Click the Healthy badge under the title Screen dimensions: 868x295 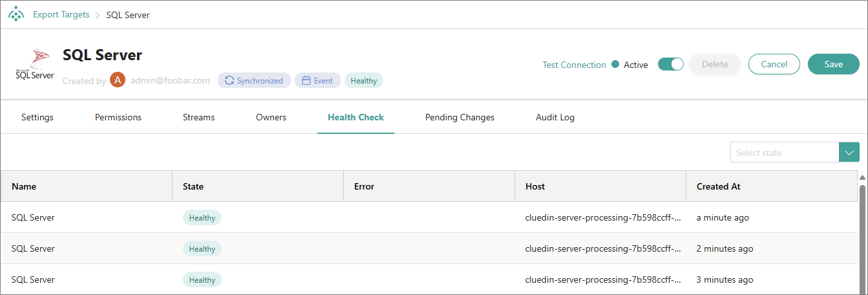[364, 81]
